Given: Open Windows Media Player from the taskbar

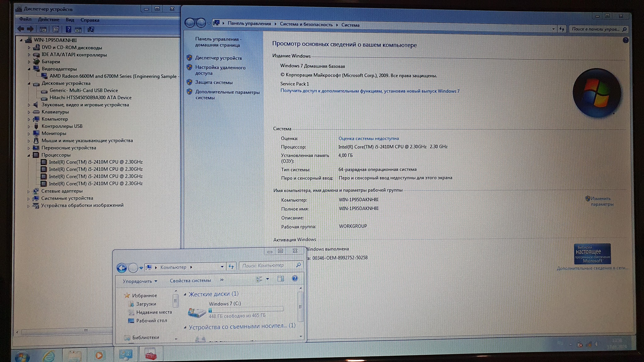Looking at the screenshot, I should click(x=99, y=355).
